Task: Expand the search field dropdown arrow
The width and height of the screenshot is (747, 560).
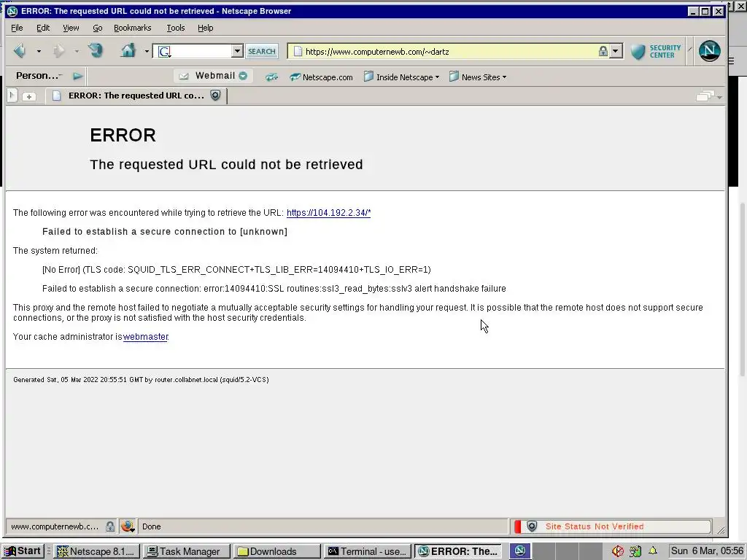Action: coord(237,52)
